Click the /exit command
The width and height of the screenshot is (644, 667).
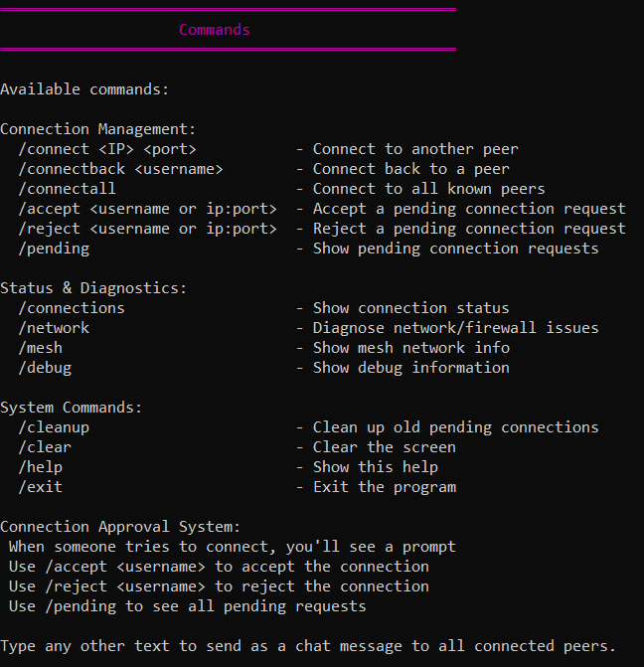pyautogui.click(x=40, y=487)
